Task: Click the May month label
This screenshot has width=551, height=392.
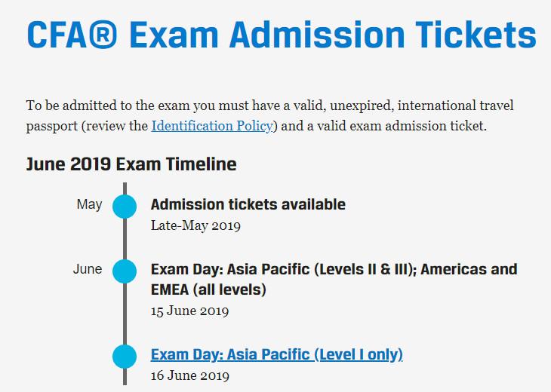Action: (89, 204)
